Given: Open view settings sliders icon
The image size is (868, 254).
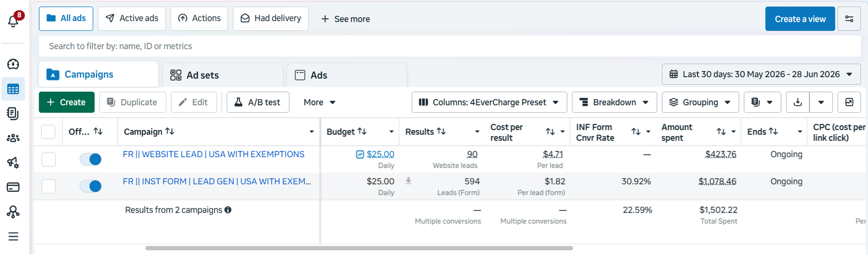Looking at the screenshot, I should (x=849, y=19).
